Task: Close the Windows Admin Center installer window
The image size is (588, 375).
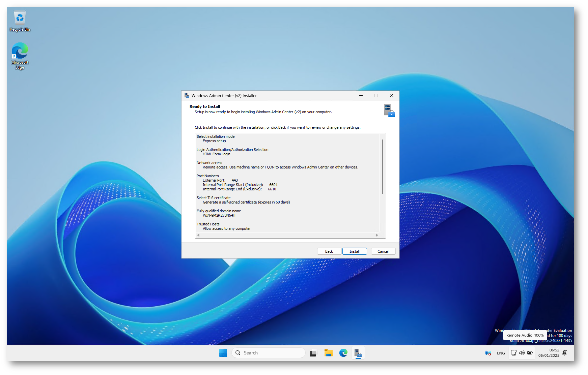Action: click(392, 96)
